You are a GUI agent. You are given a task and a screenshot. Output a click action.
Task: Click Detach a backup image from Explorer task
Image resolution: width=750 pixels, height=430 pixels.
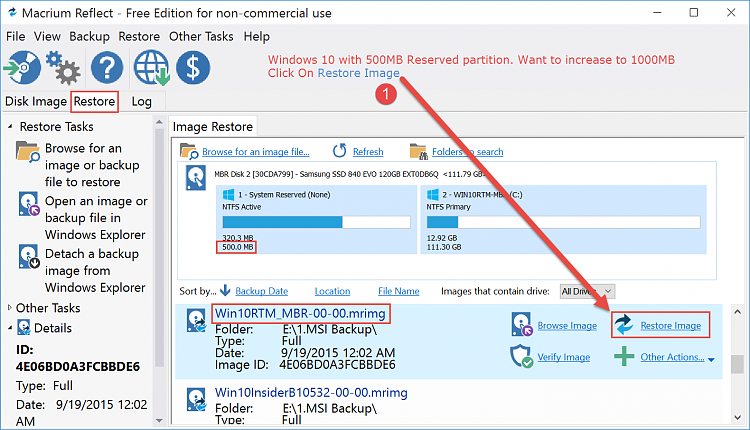(95, 270)
